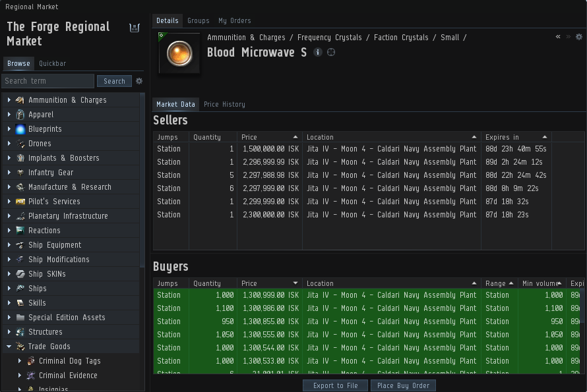The image size is (587, 392).
Task: Click the Export to File button
Action: click(336, 385)
